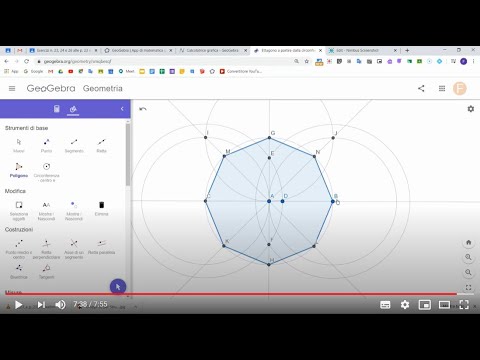Viewport: 480px width, 360px height.
Task: Skip to the next video
Action: [41, 305]
